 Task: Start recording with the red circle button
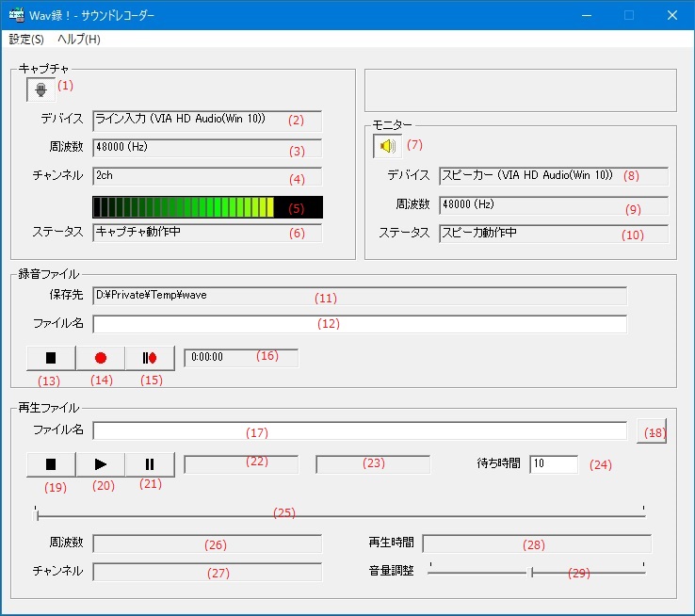[x=101, y=358]
